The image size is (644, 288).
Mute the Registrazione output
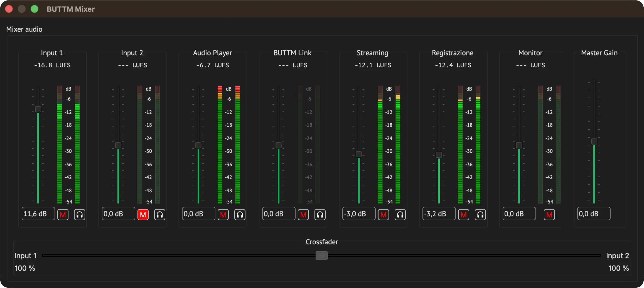click(464, 215)
